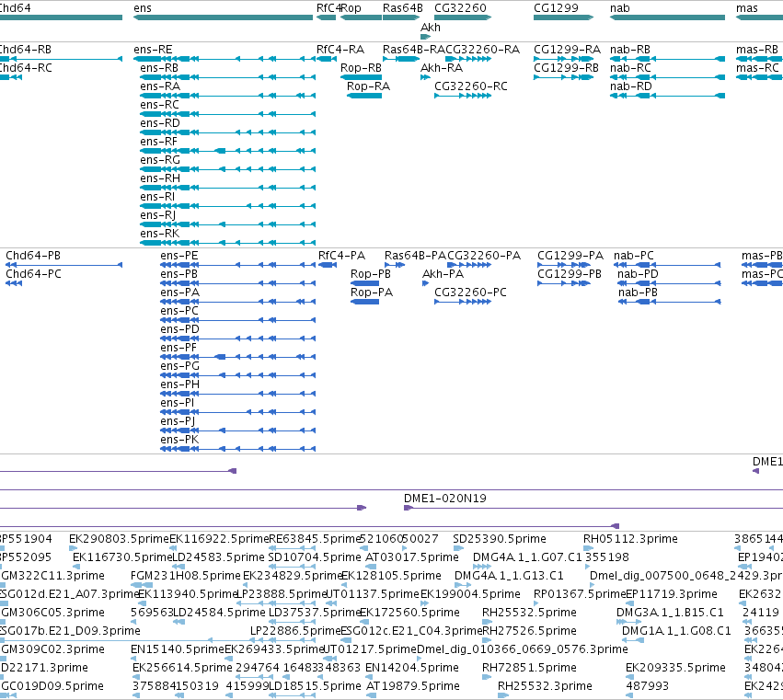Select the nab-PD protein label

(x=638, y=274)
